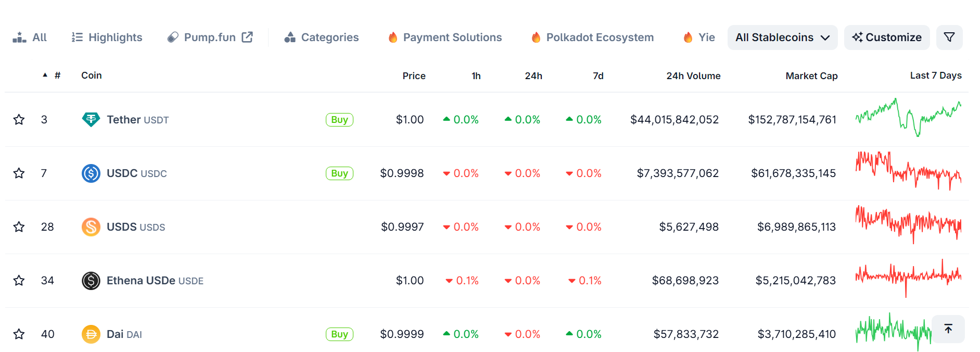This screenshot has height=352, width=980.
Task: Favorite Tether with the star toggle
Action: tap(19, 120)
